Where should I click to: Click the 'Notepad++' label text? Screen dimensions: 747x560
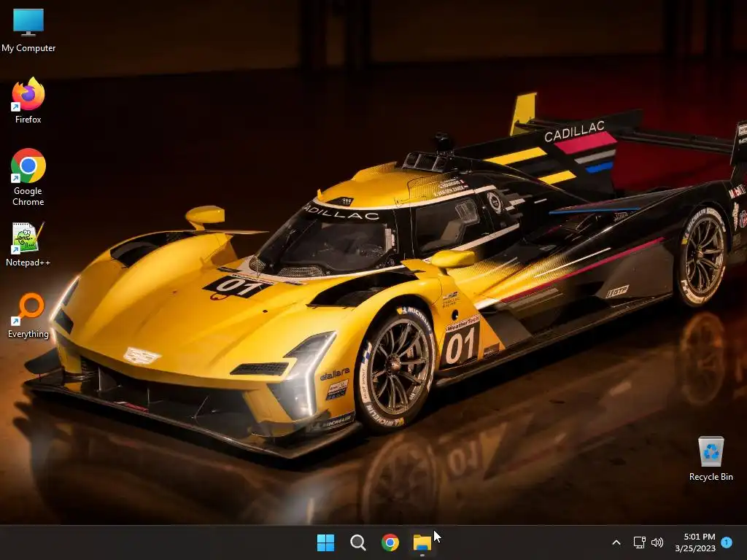[x=28, y=262]
